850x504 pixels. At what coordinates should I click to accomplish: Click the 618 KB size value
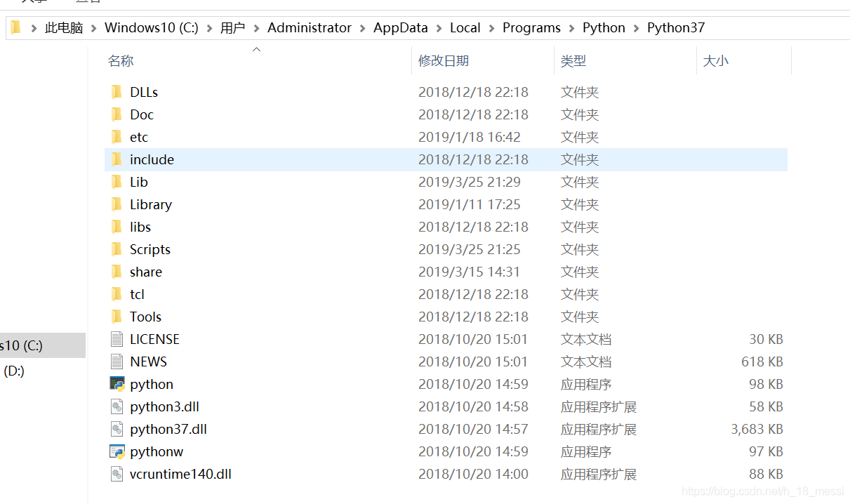point(762,362)
